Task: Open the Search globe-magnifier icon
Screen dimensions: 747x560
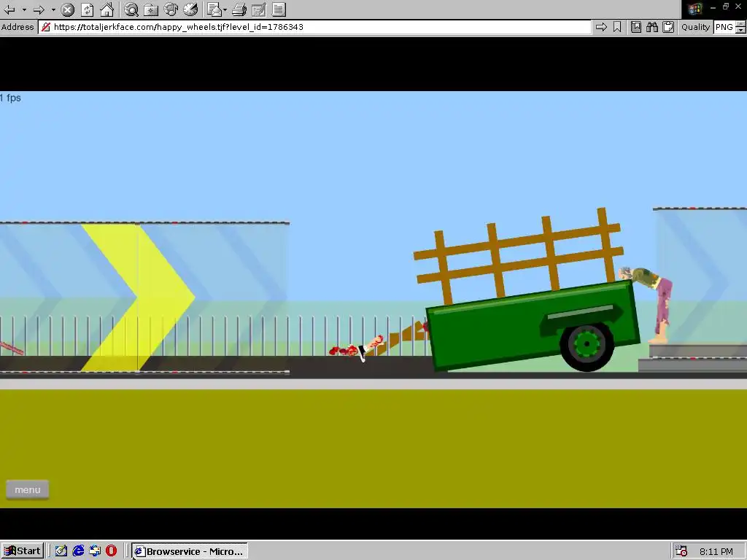Action: [x=131, y=9]
